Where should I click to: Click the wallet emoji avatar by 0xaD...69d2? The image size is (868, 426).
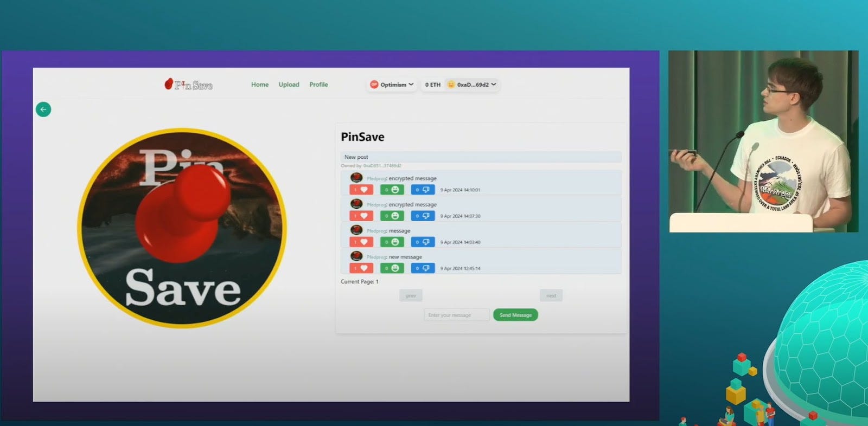[x=451, y=85]
